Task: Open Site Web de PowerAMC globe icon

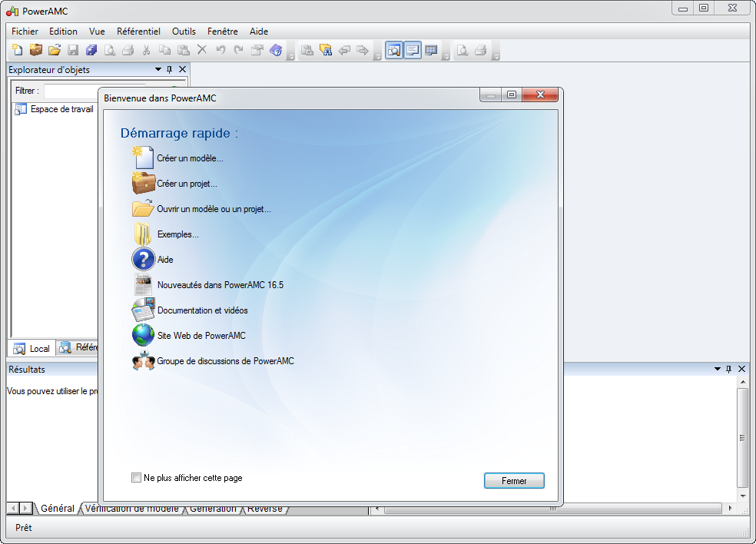Action: [143, 335]
